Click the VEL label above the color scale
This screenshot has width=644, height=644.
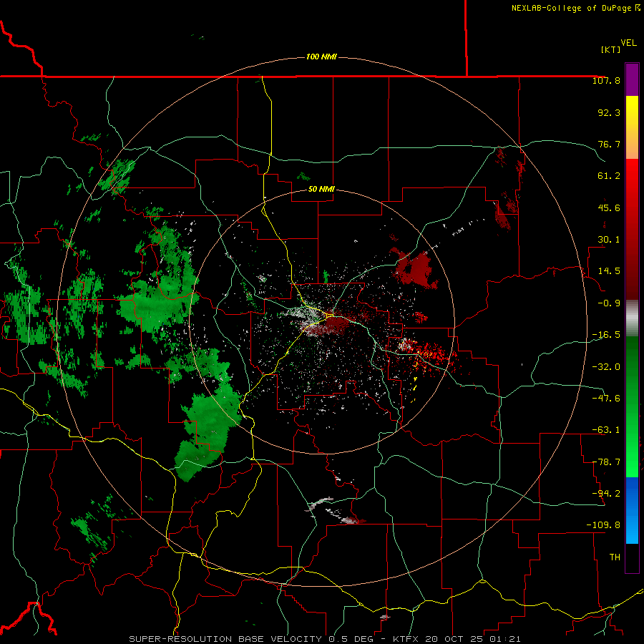pos(628,43)
